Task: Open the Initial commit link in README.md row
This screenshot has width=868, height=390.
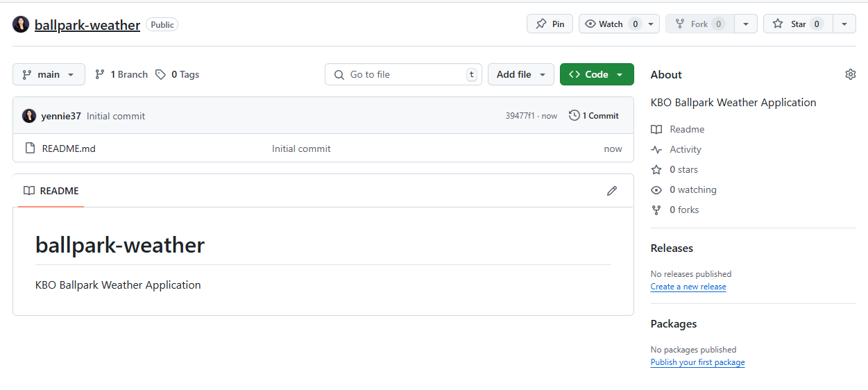Action: 301,149
